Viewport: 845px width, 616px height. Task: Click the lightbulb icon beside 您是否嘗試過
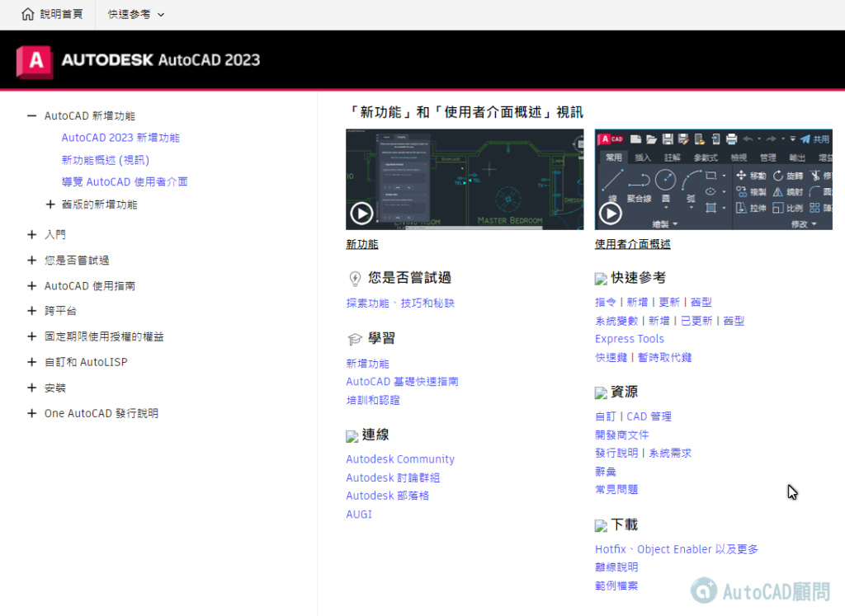coord(355,279)
